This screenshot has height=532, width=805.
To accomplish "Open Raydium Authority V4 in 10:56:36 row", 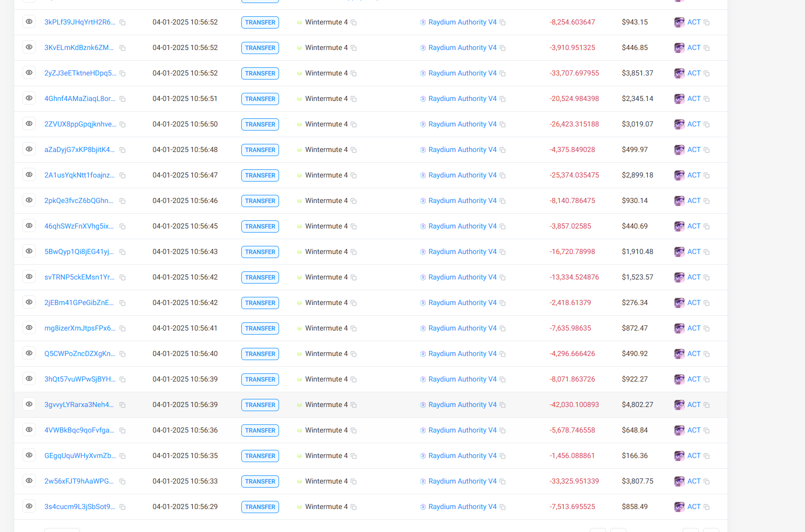I will pyautogui.click(x=462, y=430).
